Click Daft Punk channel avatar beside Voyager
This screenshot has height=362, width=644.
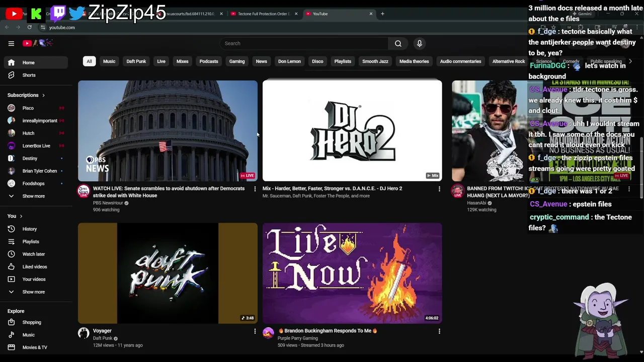click(84, 333)
